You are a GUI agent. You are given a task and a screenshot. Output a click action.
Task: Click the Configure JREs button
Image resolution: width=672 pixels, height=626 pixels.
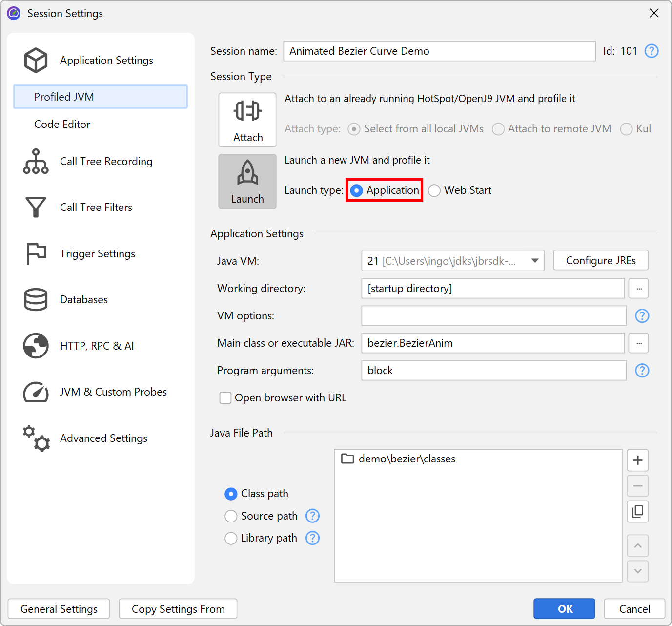click(x=600, y=260)
